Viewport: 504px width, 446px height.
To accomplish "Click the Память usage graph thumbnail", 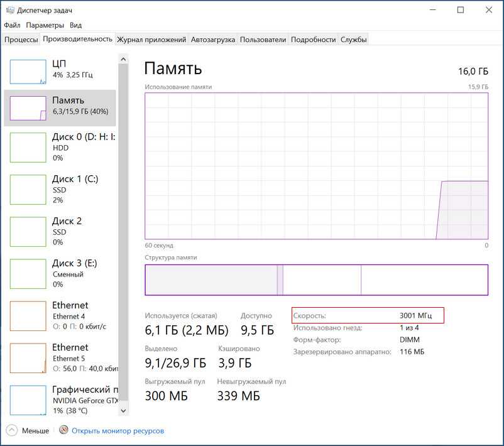I will pyautogui.click(x=28, y=108).
